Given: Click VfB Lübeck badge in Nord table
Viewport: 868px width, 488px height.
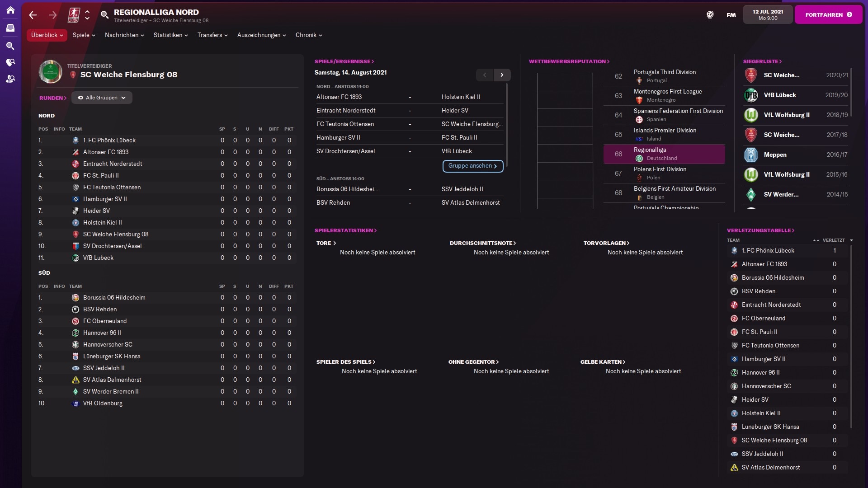Looking at the screenshot, I should [75, 258].
